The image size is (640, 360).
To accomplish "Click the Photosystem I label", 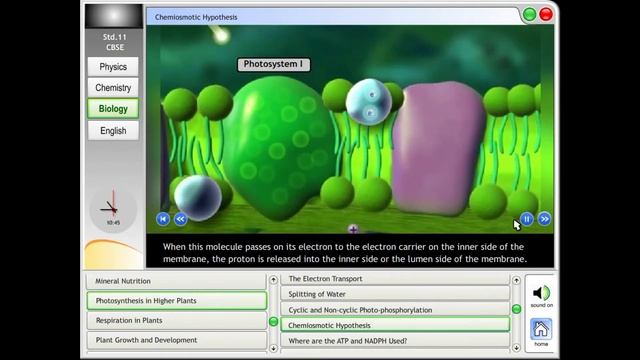I will (273, 64).
